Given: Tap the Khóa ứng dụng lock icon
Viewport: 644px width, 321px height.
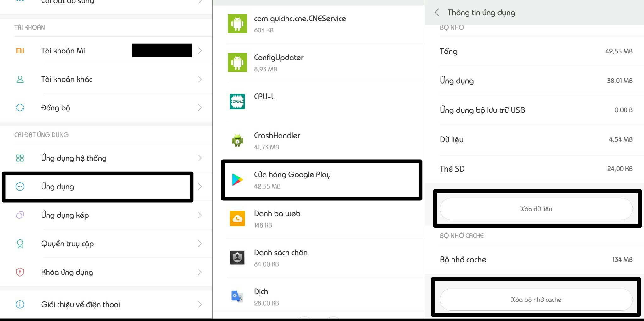Looking at the screenshot, I should point(20,272).
